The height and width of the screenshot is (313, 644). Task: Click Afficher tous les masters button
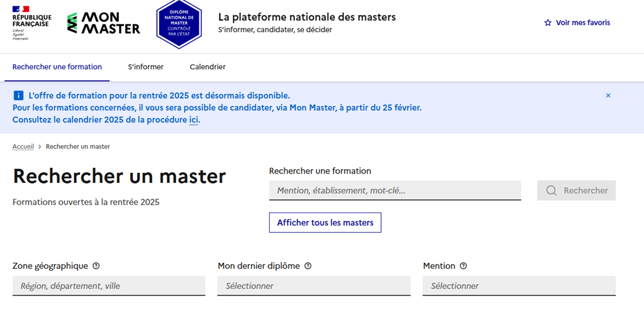(325, 222)
